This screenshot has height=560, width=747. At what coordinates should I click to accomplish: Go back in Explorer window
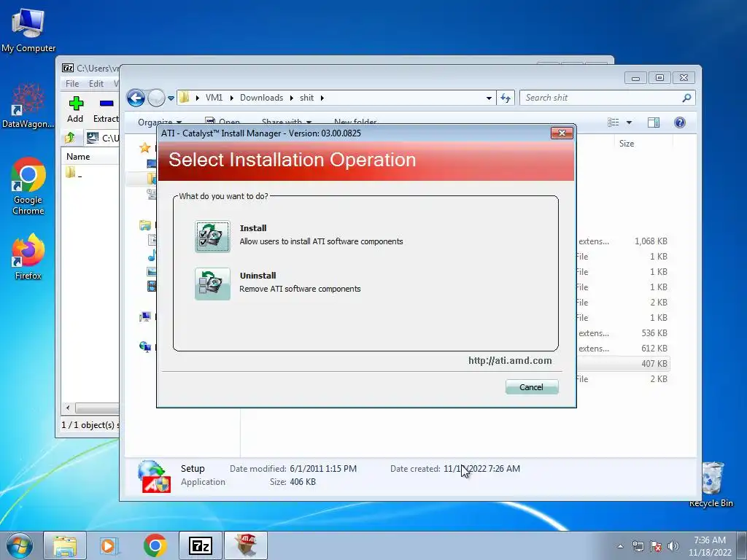136,98
